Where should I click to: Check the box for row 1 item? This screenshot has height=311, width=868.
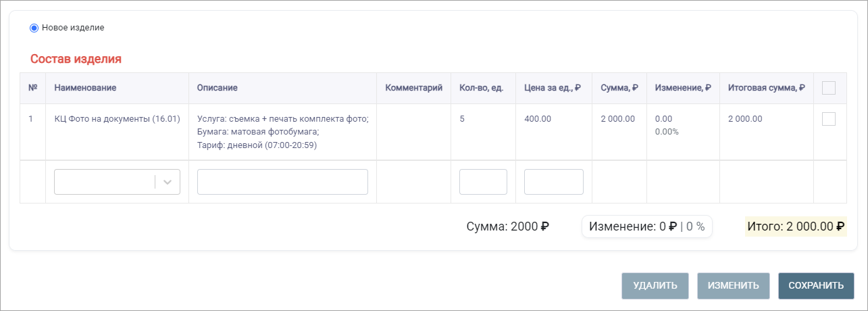(829, 119)
